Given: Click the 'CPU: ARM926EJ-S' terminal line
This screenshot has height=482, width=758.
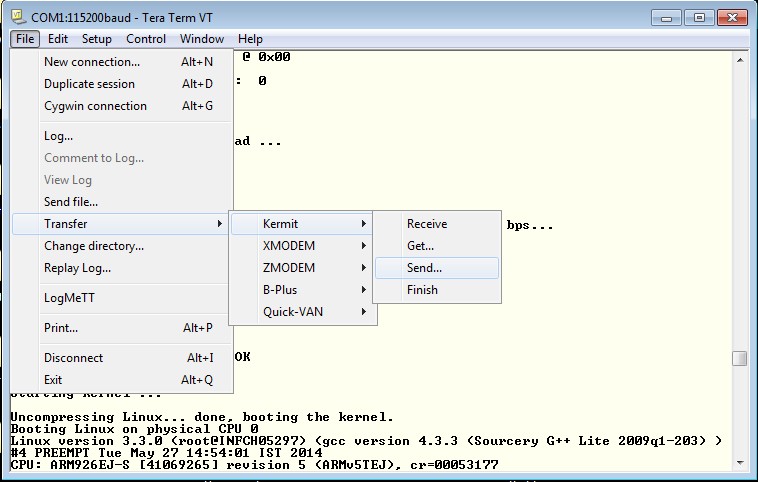Looking at the screenshot, I should (254, 465).
